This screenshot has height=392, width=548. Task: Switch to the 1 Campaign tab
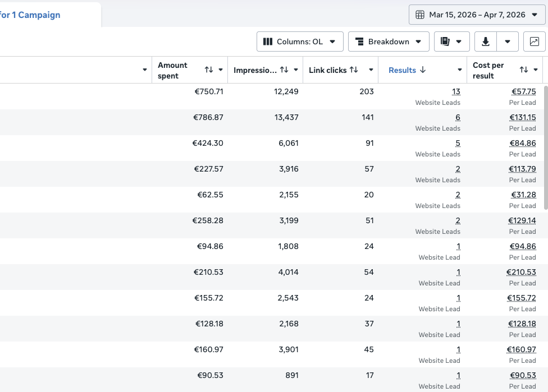point(30,15)
